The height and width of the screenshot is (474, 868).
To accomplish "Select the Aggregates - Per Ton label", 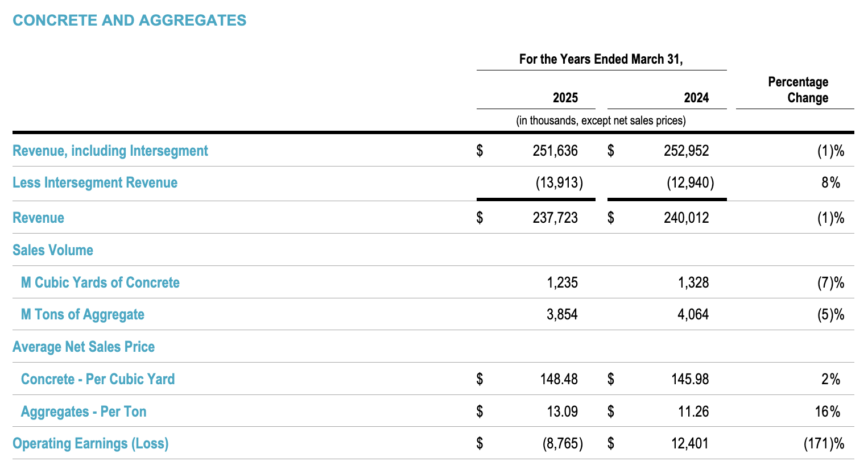I will pos(82,411).
